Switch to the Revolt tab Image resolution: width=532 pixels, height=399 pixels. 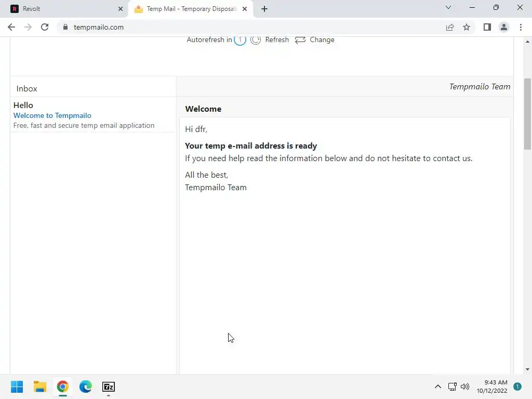64,9
